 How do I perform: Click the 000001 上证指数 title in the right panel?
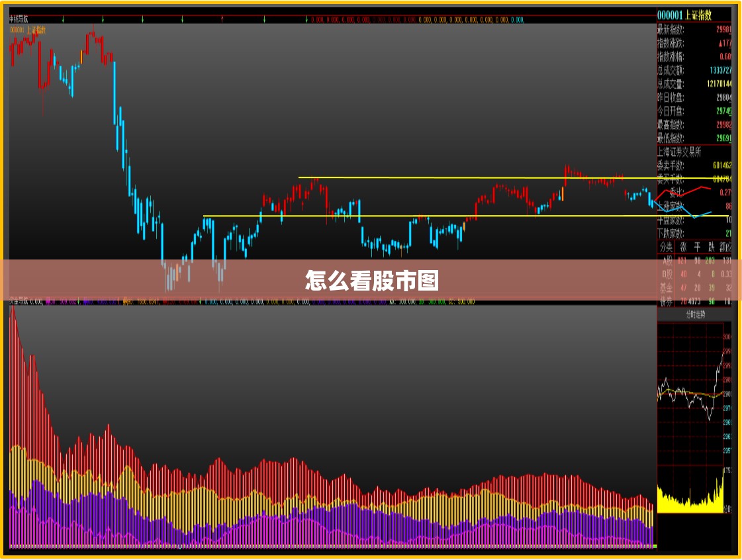684,15
